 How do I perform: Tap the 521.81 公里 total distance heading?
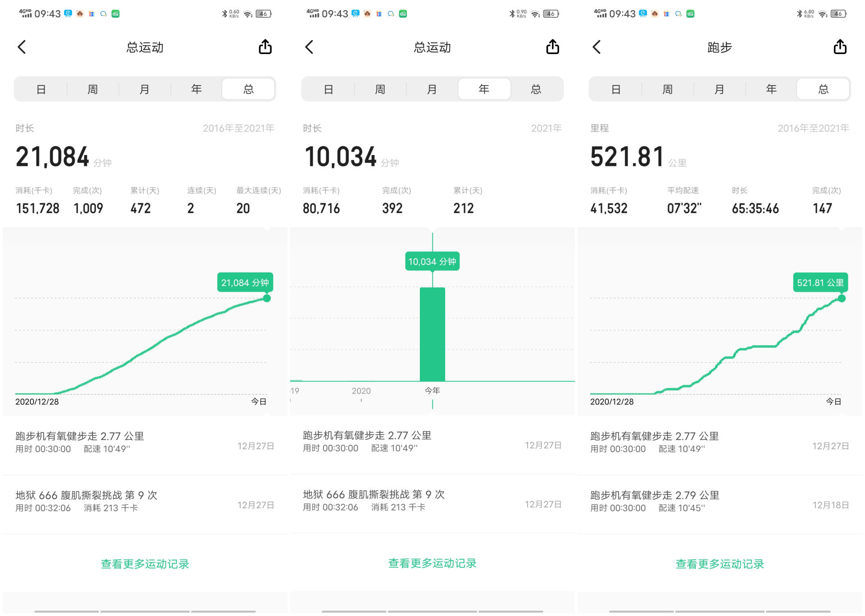coord(638,157)
